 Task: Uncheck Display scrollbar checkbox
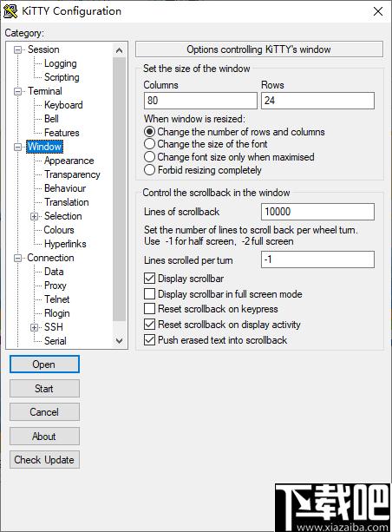(149, 279)
